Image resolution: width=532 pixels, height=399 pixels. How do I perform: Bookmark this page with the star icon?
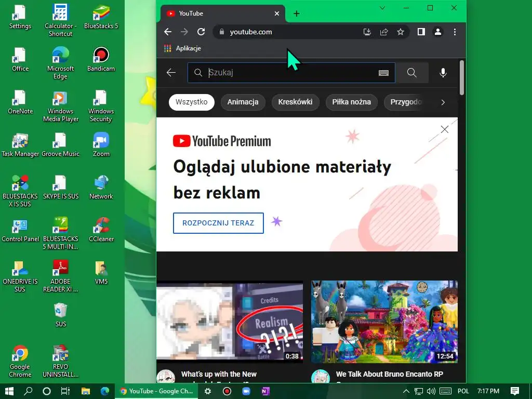point(401,32)
